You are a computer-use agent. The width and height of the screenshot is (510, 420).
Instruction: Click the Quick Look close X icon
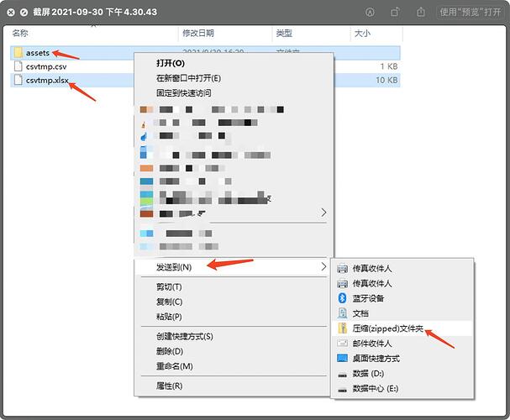(11, 13)
